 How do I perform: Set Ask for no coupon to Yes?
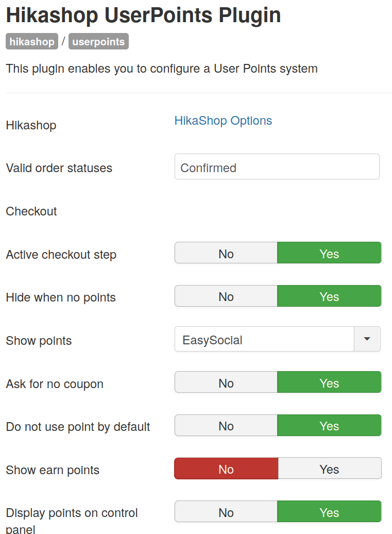(329, 382)
